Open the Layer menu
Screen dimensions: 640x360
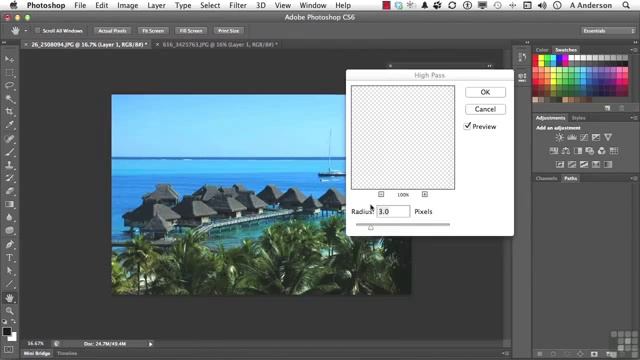pos(156,5)
